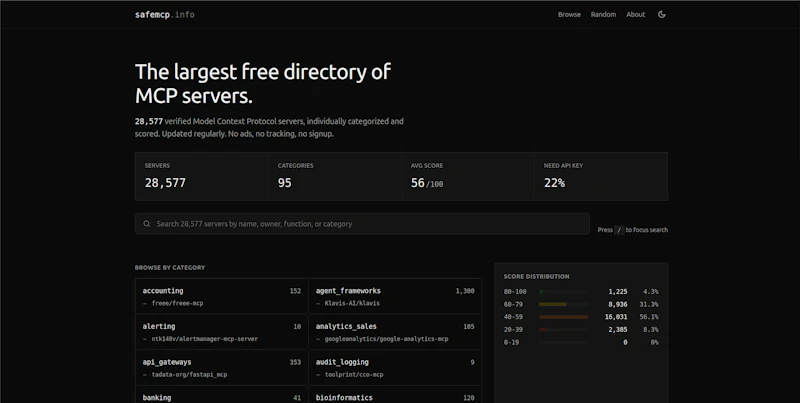This screenshot has width=800, height=403.
Task: Select the audit_logging category
Action: click(395, 368)
